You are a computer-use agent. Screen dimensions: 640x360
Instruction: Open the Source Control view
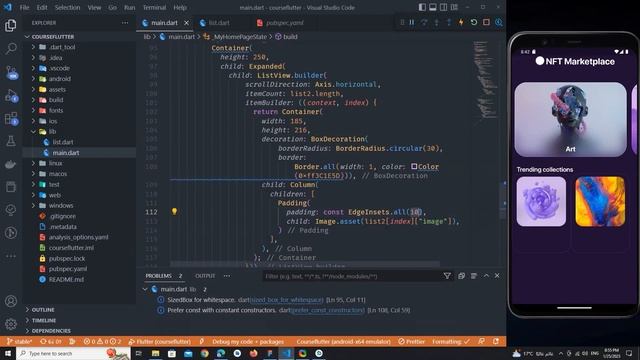click(x=11, y=73)
